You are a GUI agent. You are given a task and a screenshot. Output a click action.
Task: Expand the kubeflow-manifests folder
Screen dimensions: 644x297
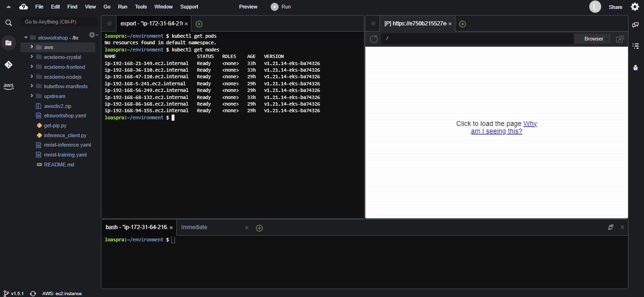pos(32,86)
